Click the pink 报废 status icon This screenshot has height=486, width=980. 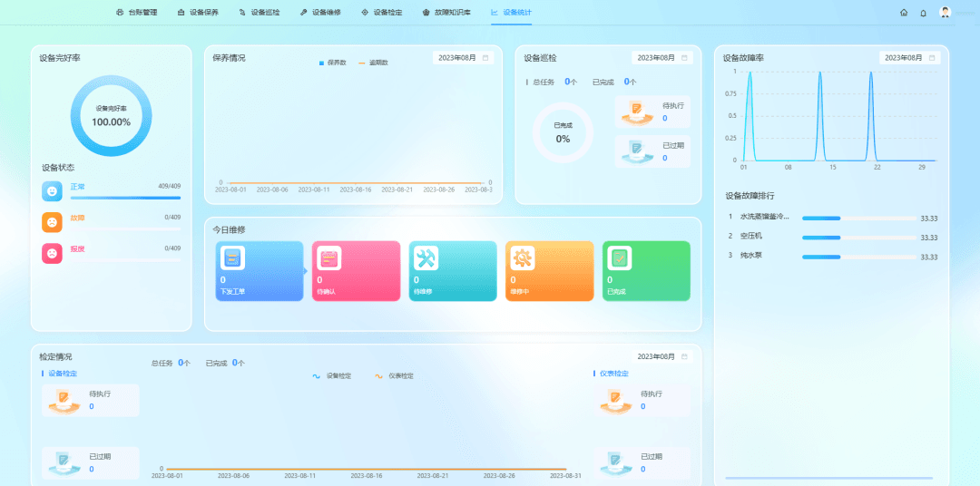click(52, 253)
